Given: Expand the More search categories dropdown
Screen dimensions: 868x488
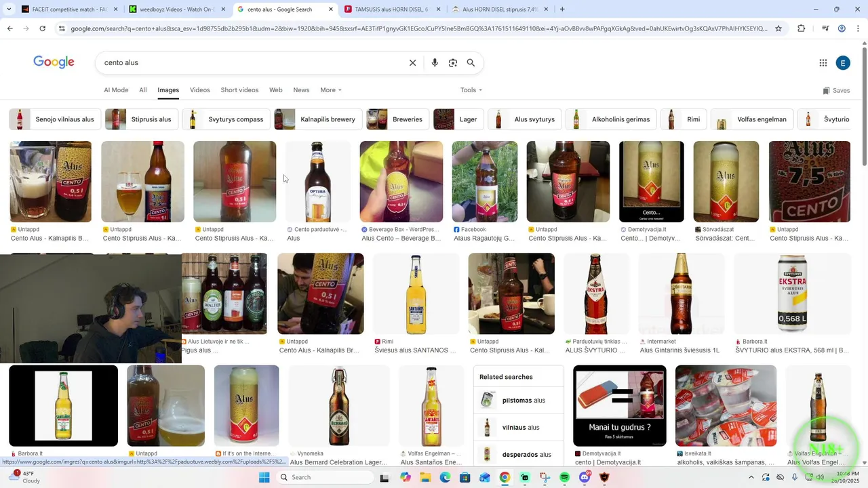Looking at the screenshot, I should [x=331, y=90].
